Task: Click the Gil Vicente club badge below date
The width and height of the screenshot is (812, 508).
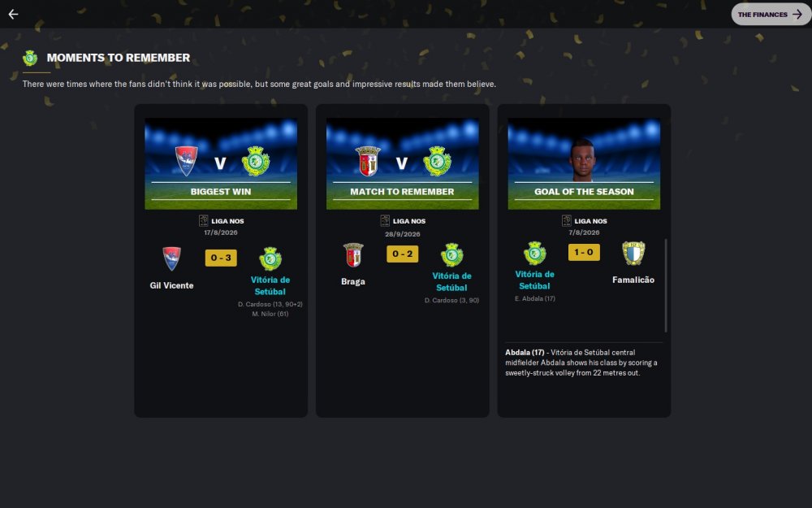Action: click(x=171, y=258)
